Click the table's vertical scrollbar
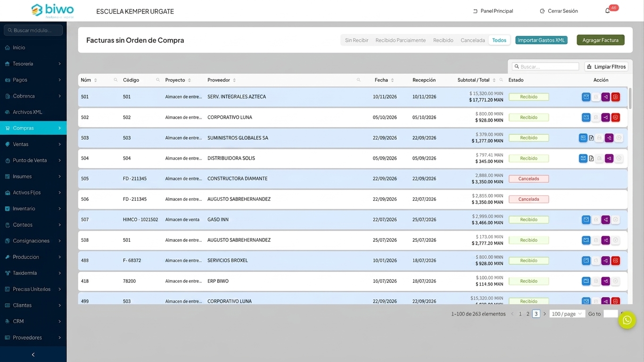This screenshot has width=644, height=362. pos(630,98)
